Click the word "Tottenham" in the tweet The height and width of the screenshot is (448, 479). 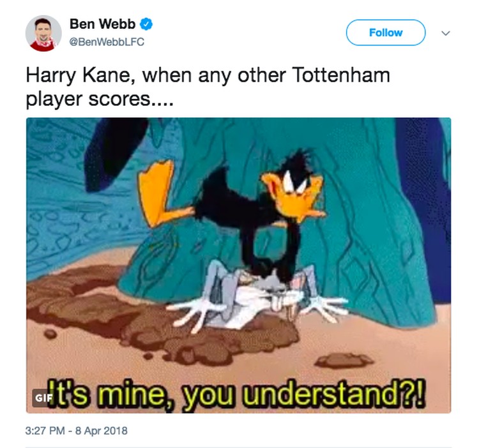[340, 75]
